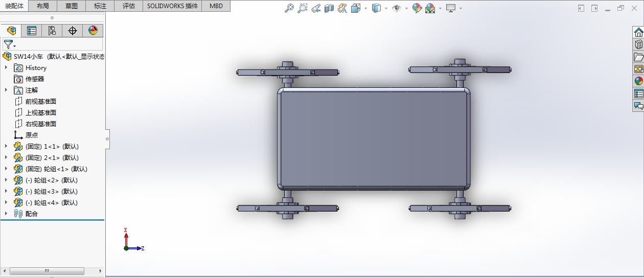The image size is (644, 278).
Task: Open the Display Style dropdown arrow
Action: pyautogui.click(x=386, y=9)
